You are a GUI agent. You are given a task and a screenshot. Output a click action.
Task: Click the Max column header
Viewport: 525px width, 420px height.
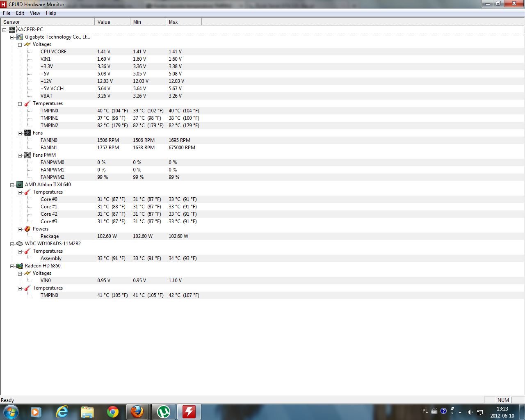click(x=184, y=22)
